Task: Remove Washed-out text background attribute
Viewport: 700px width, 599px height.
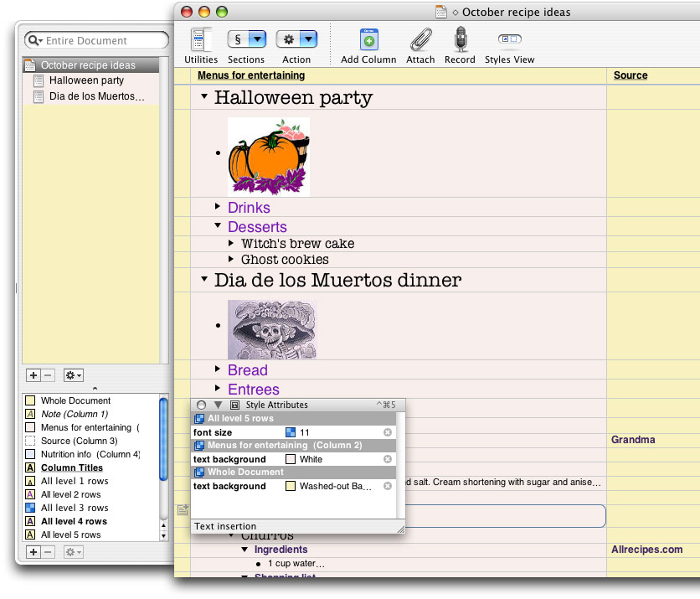Action: coord(388,486)
